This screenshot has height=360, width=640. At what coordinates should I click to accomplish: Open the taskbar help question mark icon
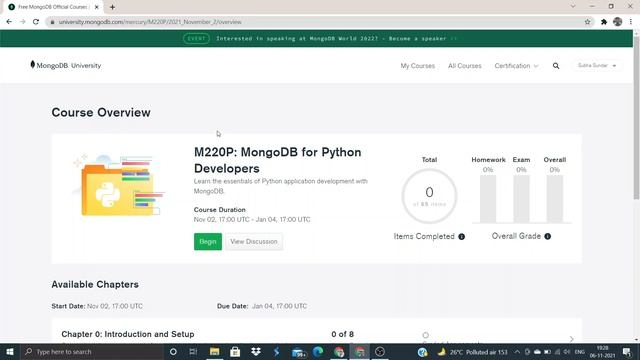(422, 351)
